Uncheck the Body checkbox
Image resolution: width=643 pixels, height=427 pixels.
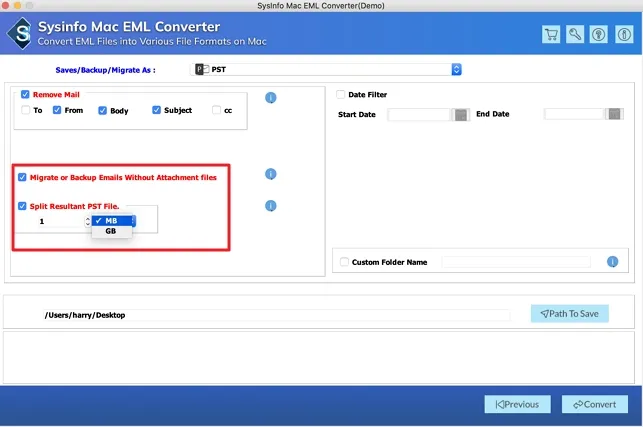(x=103, y=110)
